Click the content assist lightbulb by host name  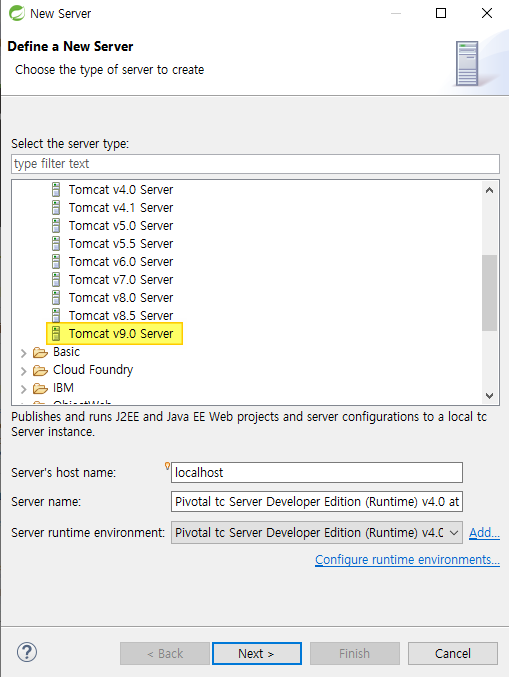168,466
